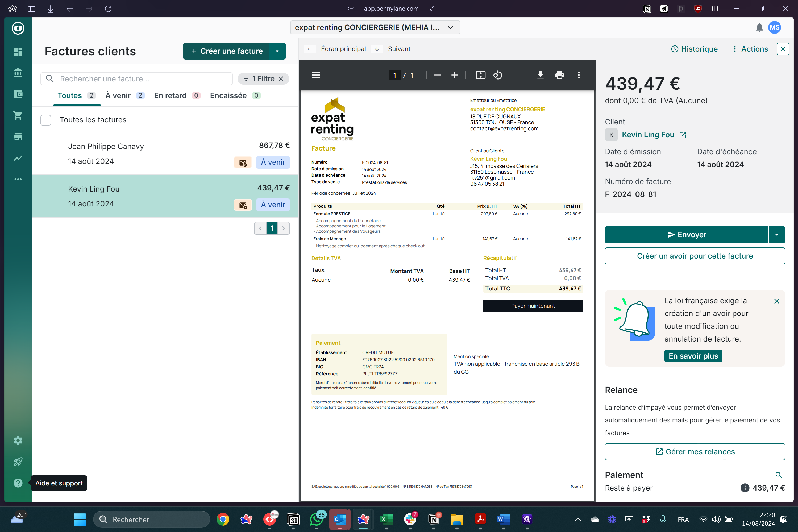Go to next pagination page
The height and width of the screenshot is (532, 798).
[x=284, y=228]
